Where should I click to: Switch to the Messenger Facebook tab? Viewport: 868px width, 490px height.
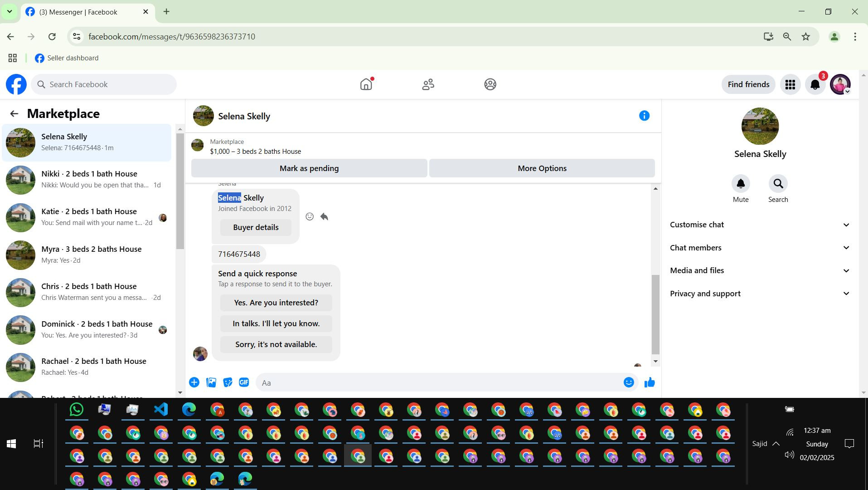point(87,12)
